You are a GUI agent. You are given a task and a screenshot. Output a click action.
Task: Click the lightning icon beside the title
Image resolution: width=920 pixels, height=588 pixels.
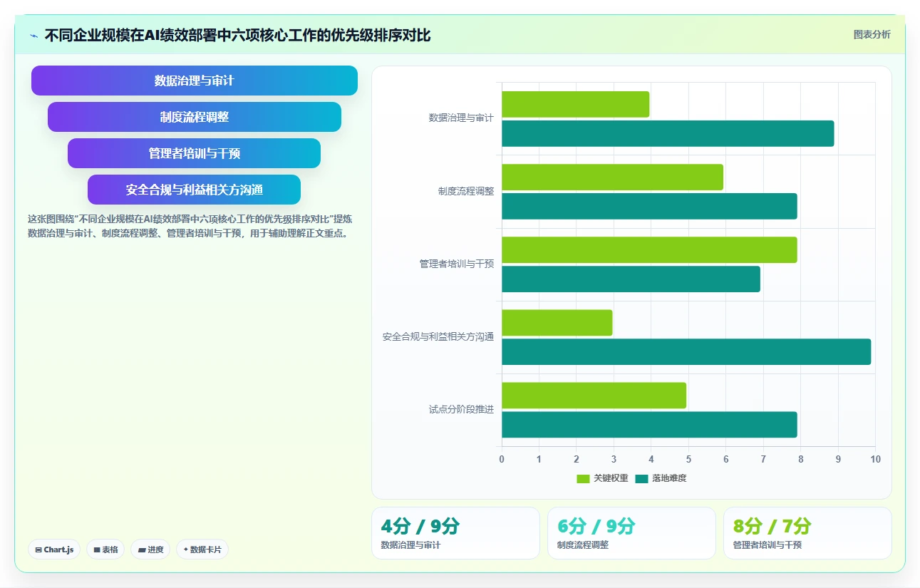pos(34,35)
